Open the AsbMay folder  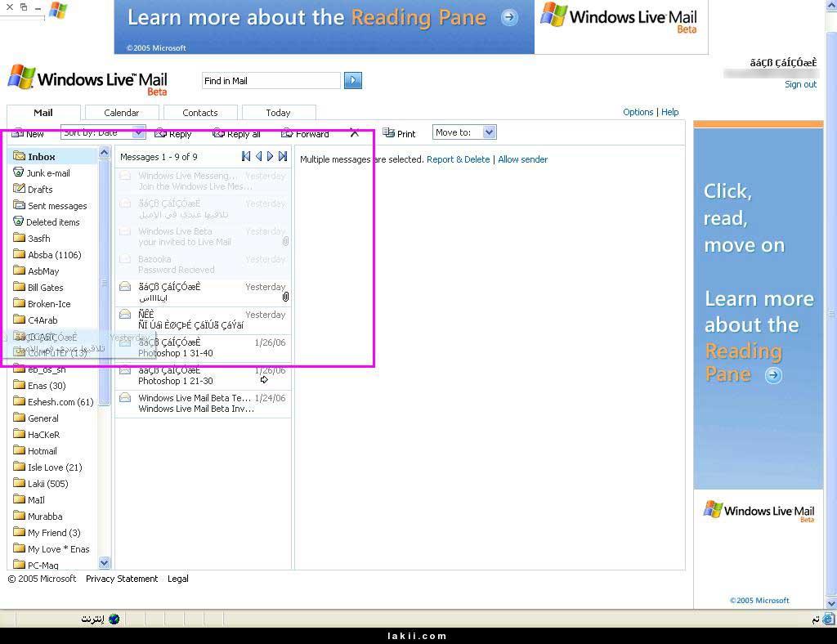36,271
